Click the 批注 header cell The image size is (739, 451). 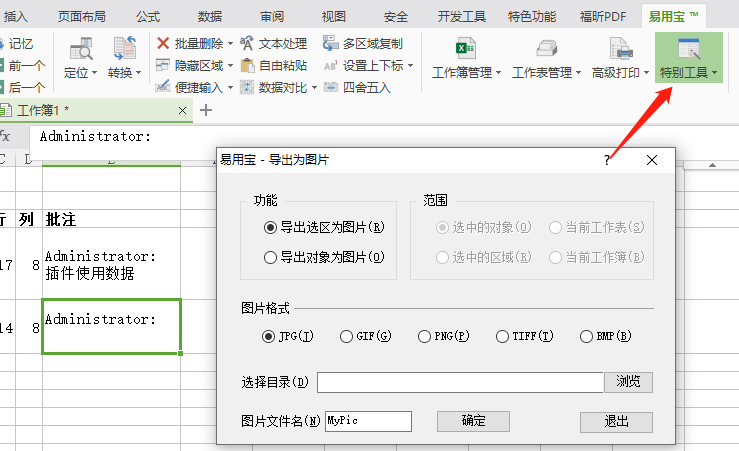[111, 219]
